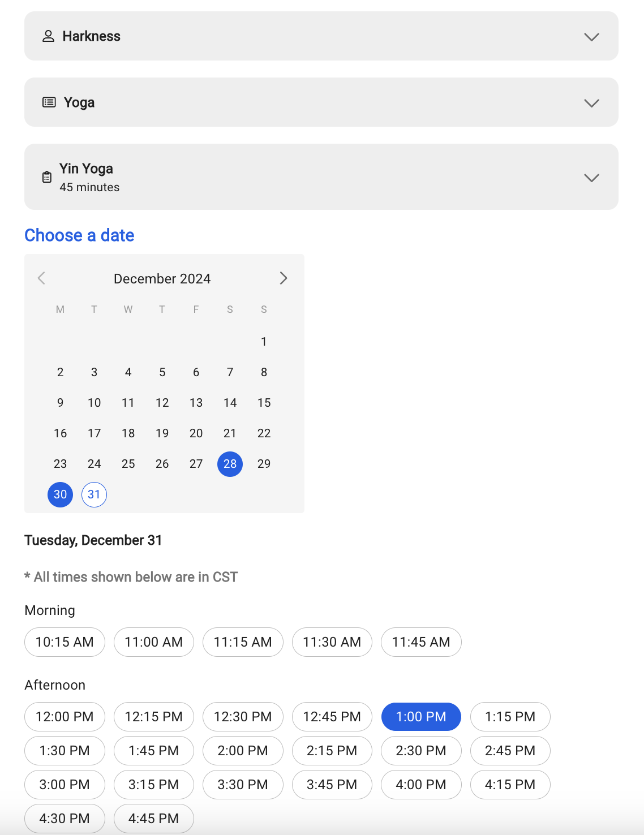
Task: Click the person icon beside Harkness
Action: click(x=49, y=36)
